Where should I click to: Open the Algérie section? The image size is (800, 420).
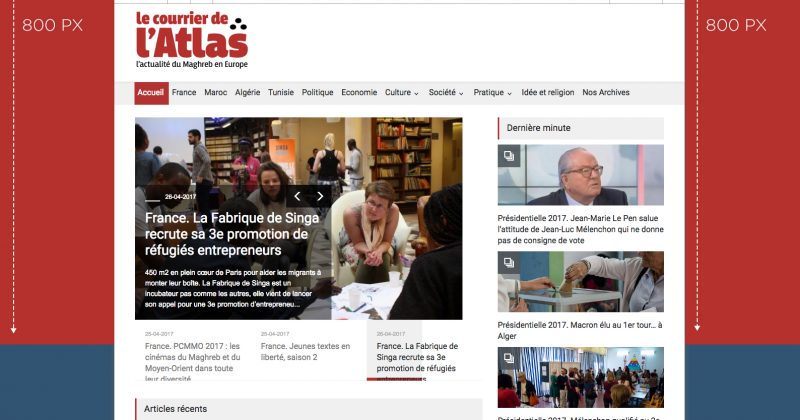(247, 92)
